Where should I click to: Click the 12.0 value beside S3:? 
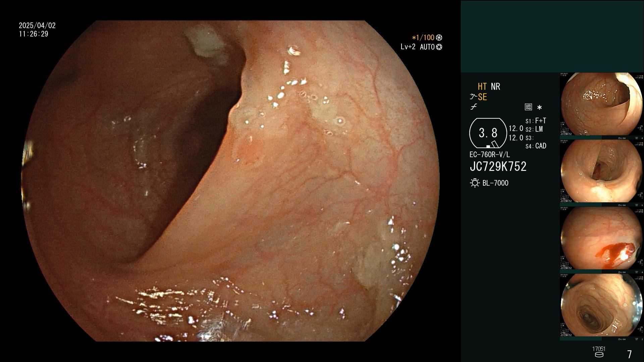point(516,138)
